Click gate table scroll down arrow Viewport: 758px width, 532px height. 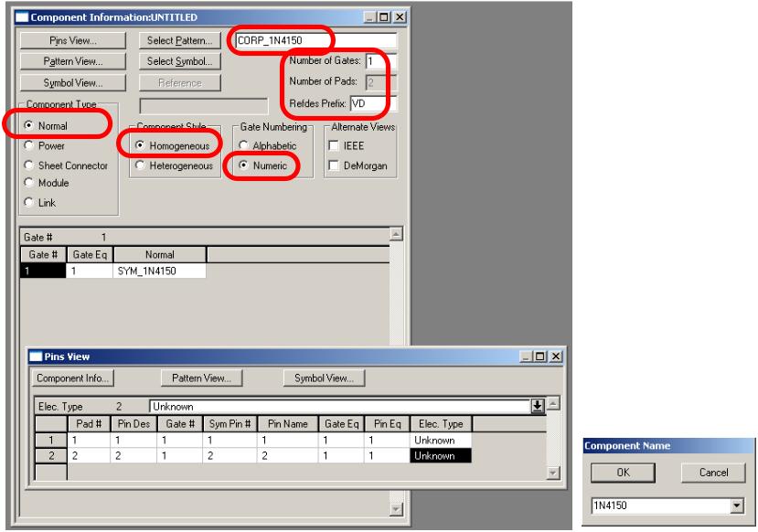pos(396,509)
